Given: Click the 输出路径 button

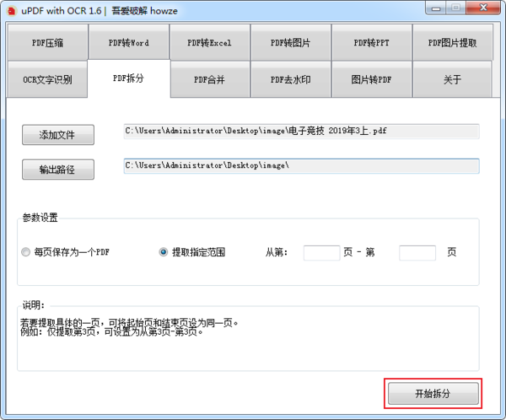Looking at the screenshot, I should coord(57,170).
